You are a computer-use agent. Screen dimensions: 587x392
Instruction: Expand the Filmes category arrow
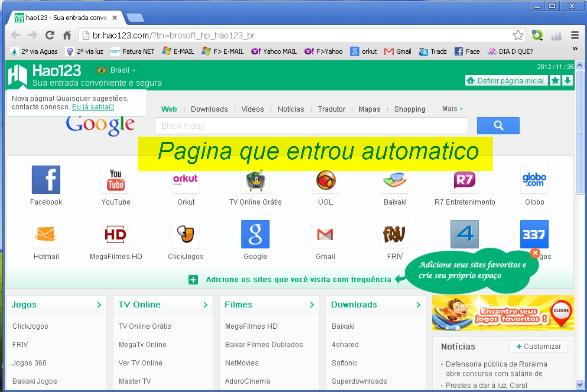pos(312,305)
